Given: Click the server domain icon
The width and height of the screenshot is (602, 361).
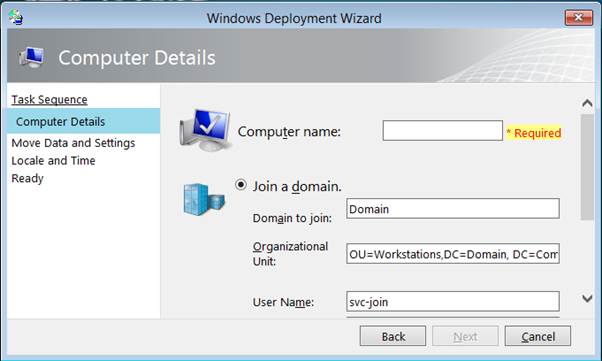Looking at the screenshot, I should pyautogui.click(x=204, y=199).
